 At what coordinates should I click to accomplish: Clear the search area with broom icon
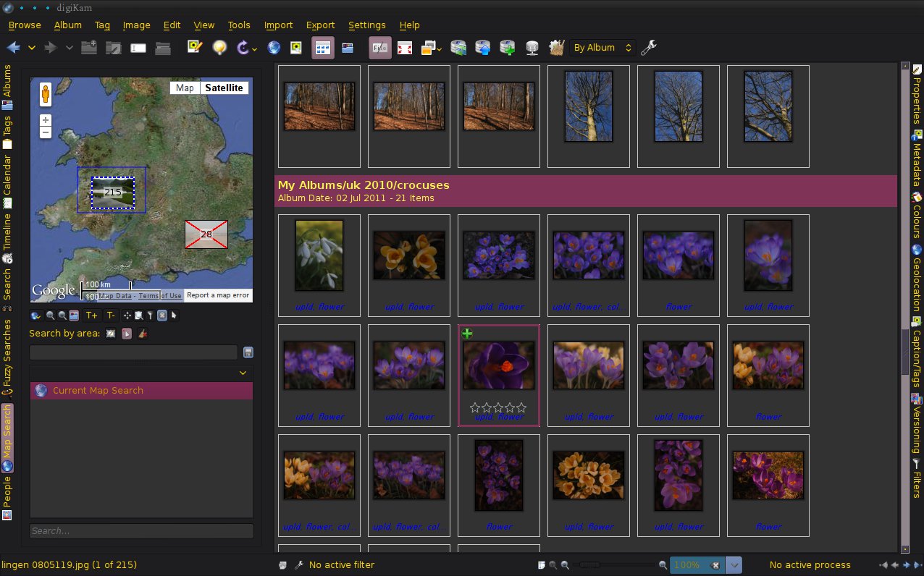[x=143, y=334]
